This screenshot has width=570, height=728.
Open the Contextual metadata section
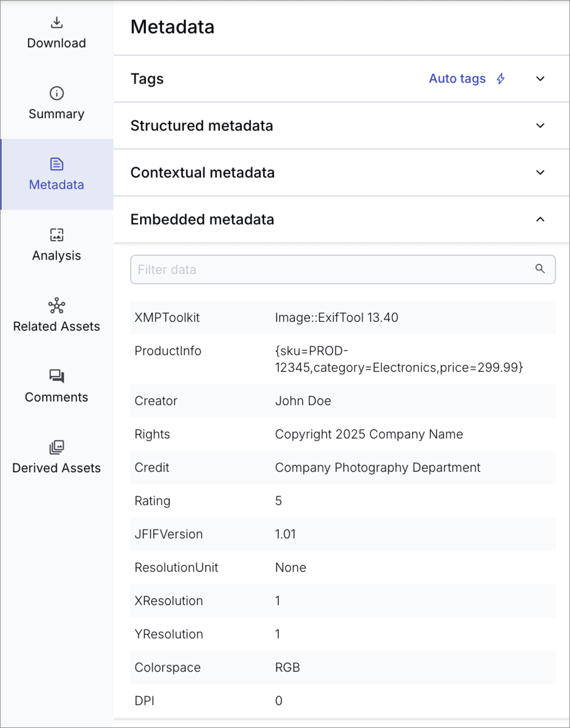pyautogui.click(x=540, y=172)
